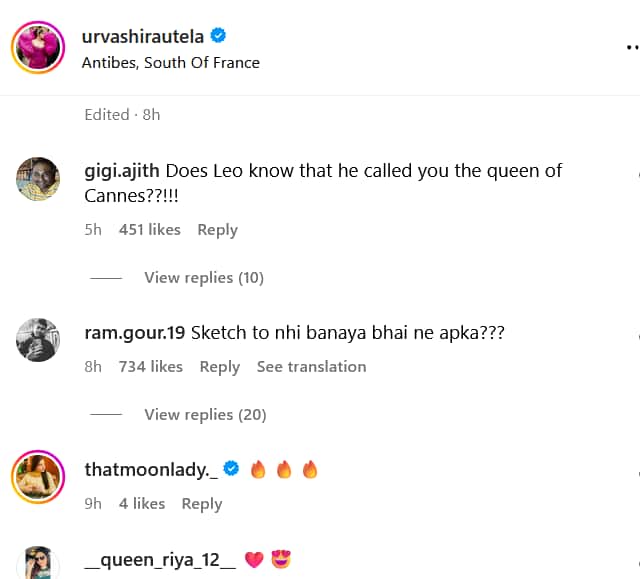Show the 4 likes on thatmoonlady._'s comment
Screen dimensions: 640x579
coord(142,504)
